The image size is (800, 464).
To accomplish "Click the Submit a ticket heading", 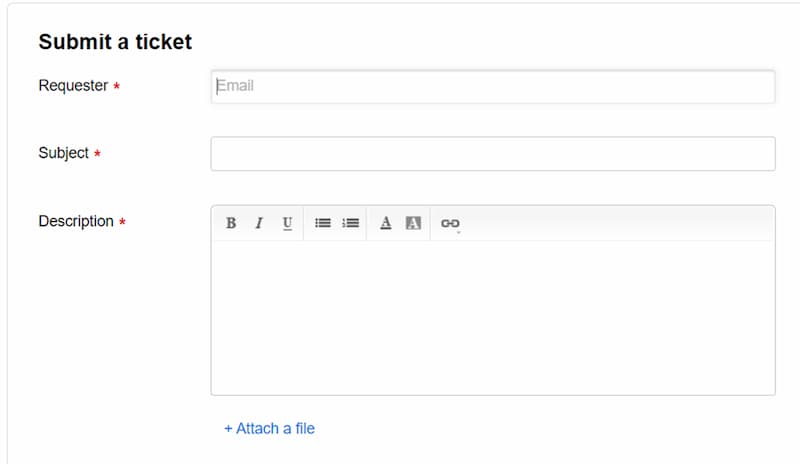I will point(115,42).
